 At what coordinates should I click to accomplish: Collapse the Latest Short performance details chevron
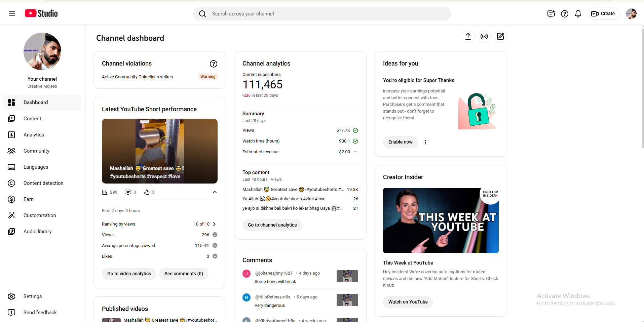coord(215,192)
